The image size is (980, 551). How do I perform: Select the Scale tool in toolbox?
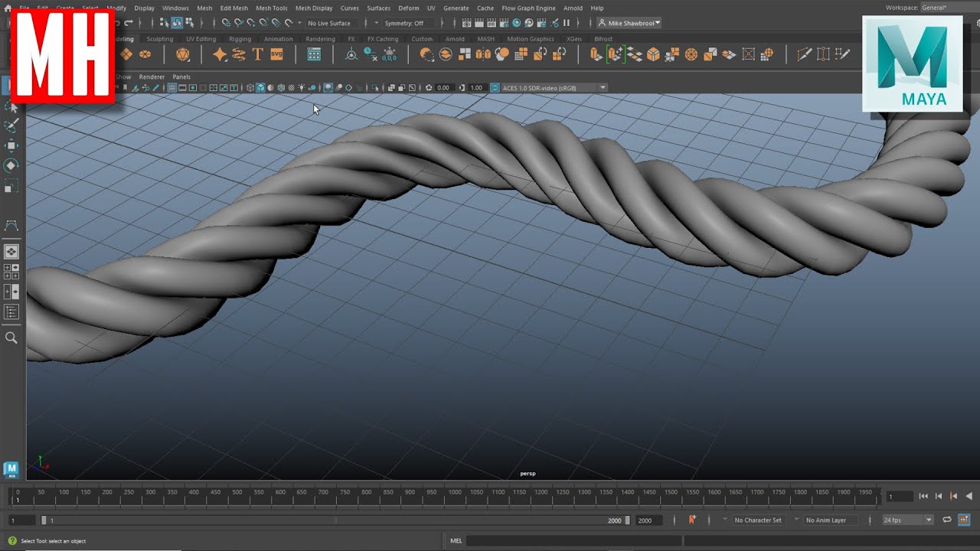11,186
